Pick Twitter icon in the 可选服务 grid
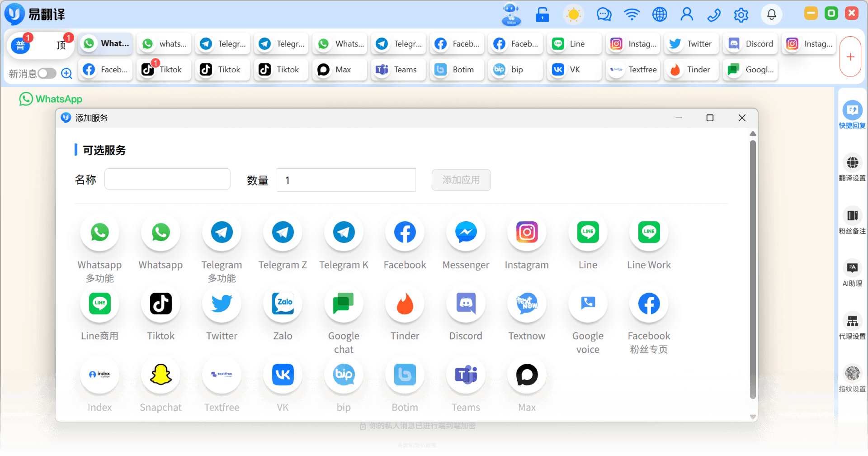 tap(222, 304)
